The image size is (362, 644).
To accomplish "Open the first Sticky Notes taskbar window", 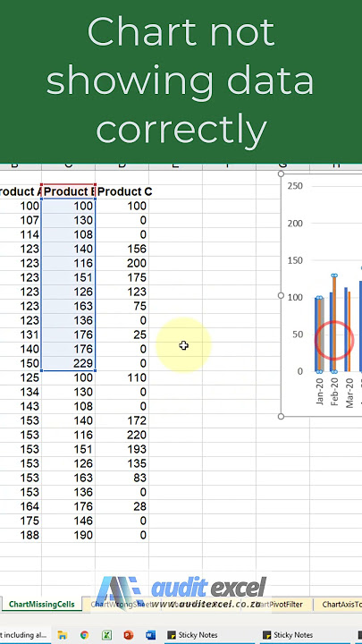I will coord(192,635).
